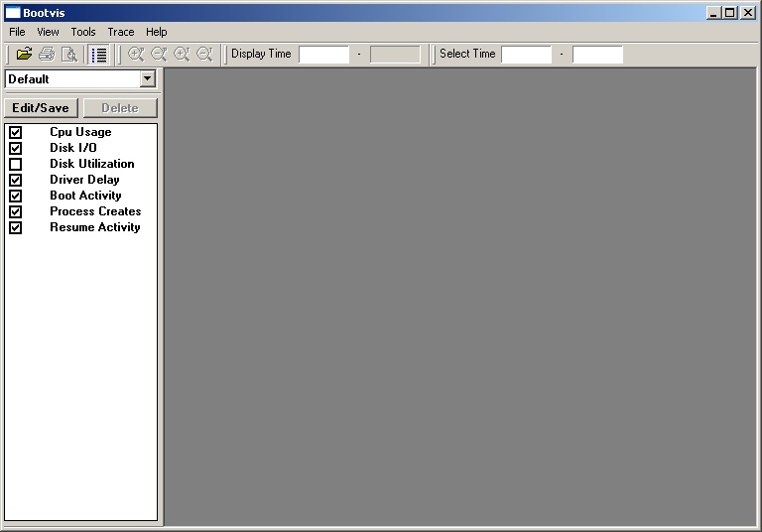Screen dimensions: 762x532
Task: Click the Display Time start field
Action: coord(324,55)
